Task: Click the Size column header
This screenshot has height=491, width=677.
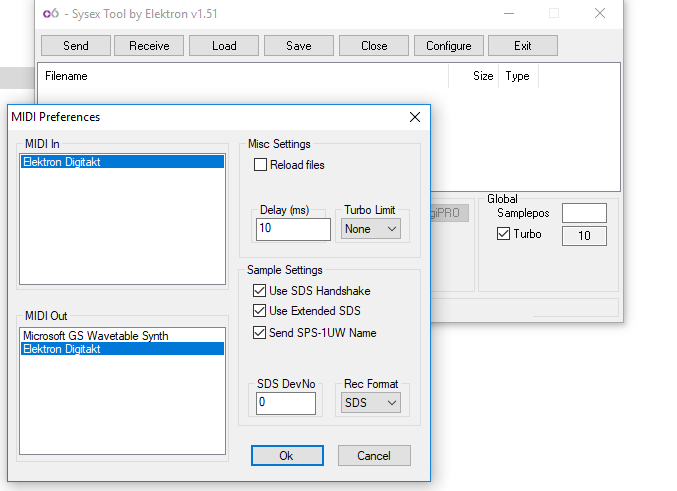Action: 474,76
